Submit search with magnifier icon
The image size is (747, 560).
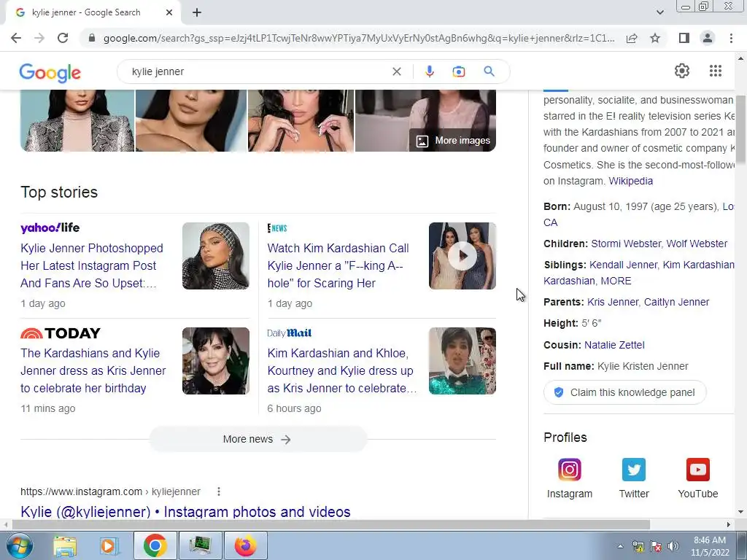pos(489,71)
